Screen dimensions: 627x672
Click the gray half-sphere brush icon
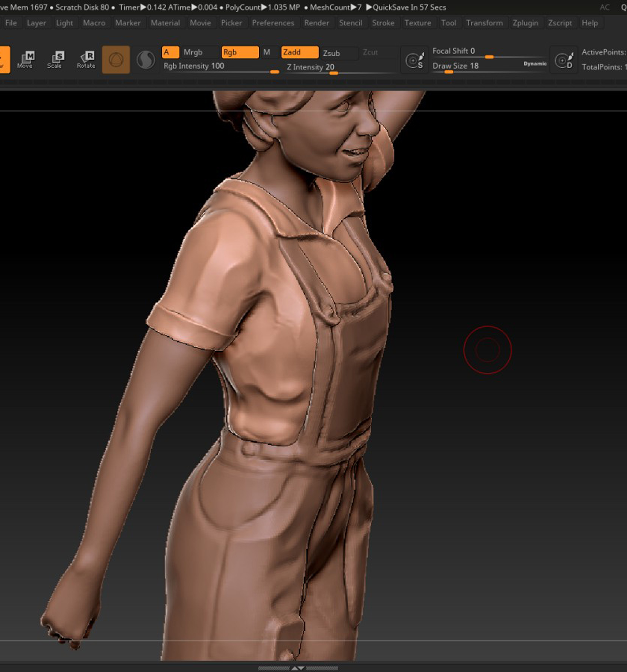point(146,60)
